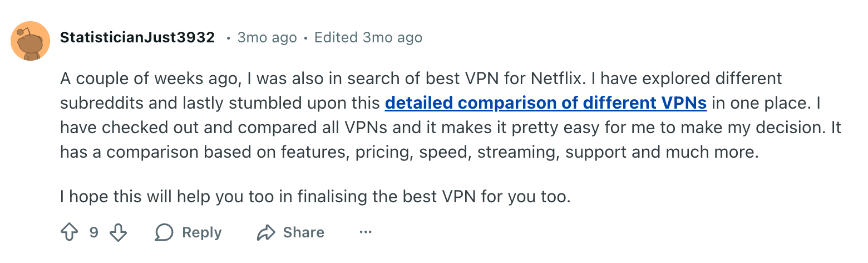Click the "Edited 3mo ago" label
The height and width of the screenshot is (263, 868).
coord(368,37)
